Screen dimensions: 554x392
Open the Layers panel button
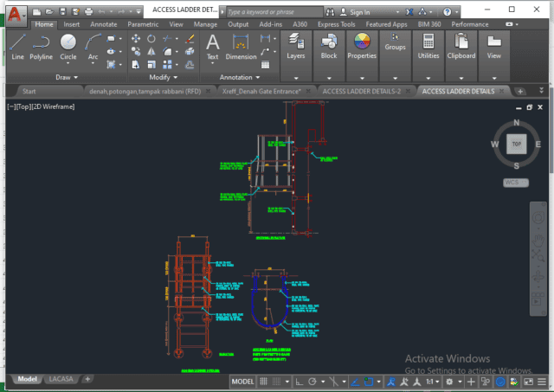point(296,46)
